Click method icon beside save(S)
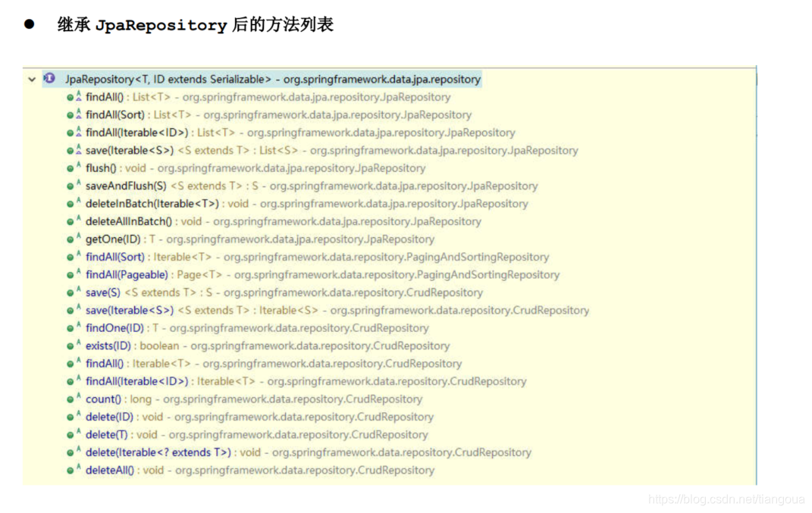812x513 pixels. (x=74, y=292)
